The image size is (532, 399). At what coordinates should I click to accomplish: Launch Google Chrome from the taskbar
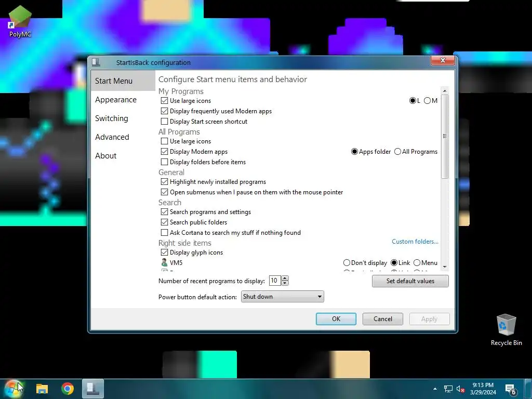(x=68, y=389)
